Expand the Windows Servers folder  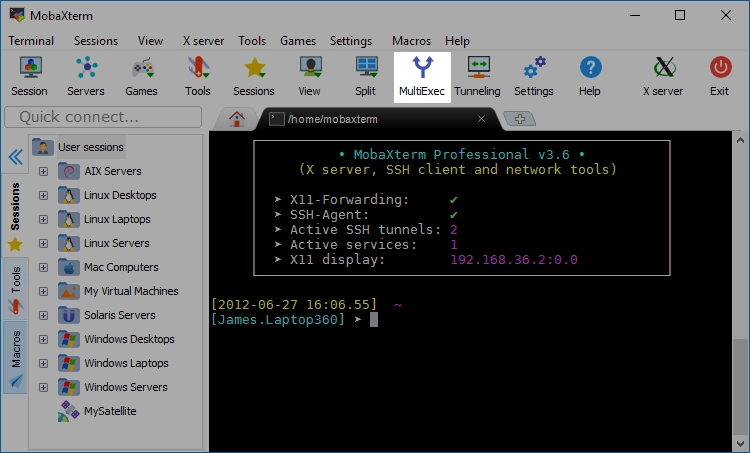(x=44, y=387)
